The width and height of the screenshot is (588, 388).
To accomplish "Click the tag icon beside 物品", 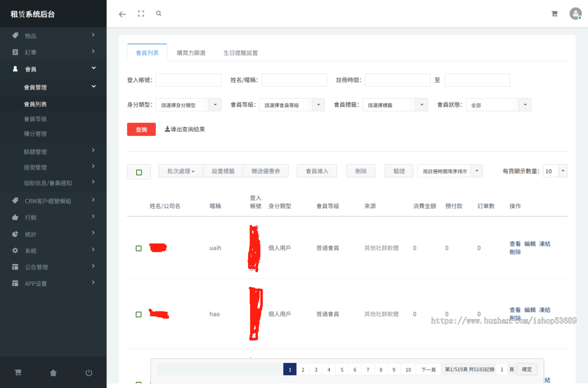I will (15, 35).
